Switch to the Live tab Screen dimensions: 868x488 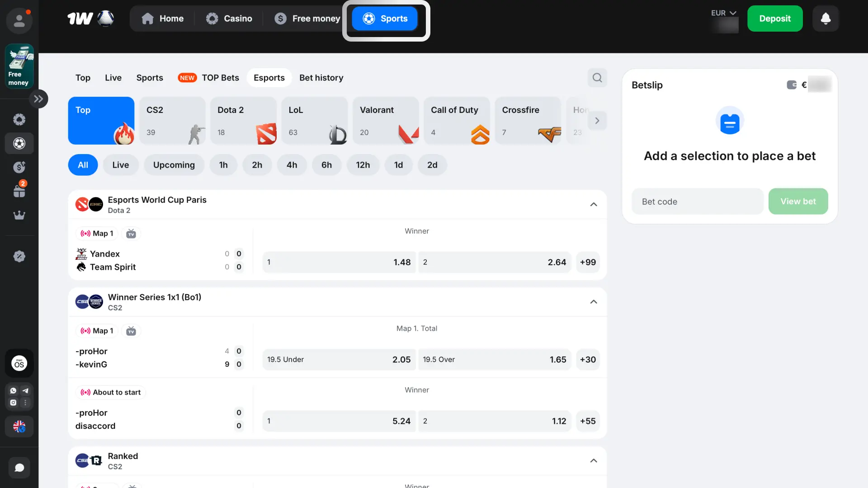(x=113, y=78)
